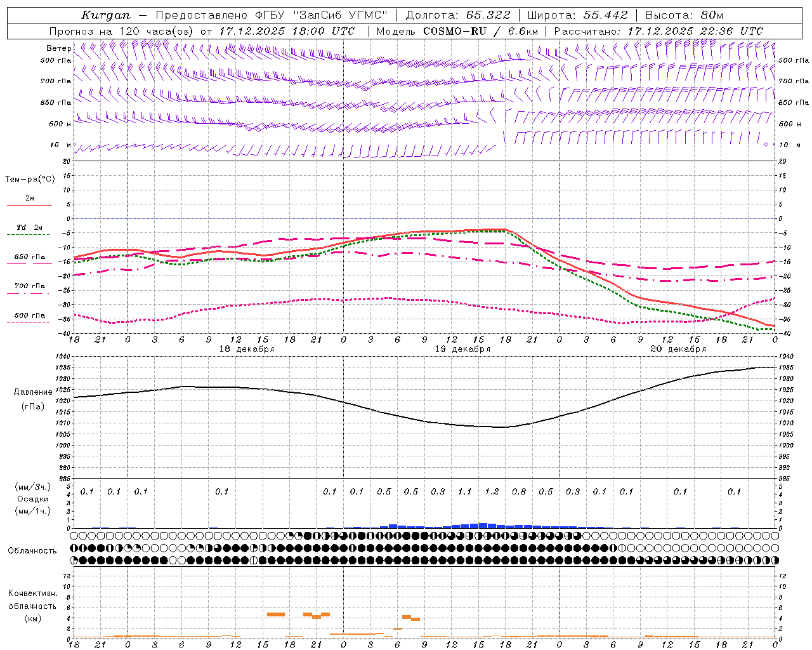812x650 pixels.
Task: Click the left pressure axis value "1040"
Action: pyautogui.click(x=64, y=357)
